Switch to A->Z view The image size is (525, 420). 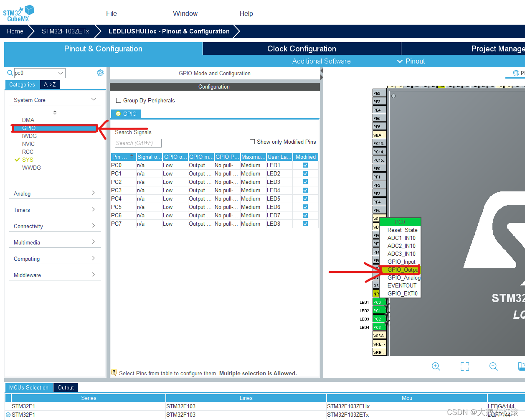(x=50, y=84)
